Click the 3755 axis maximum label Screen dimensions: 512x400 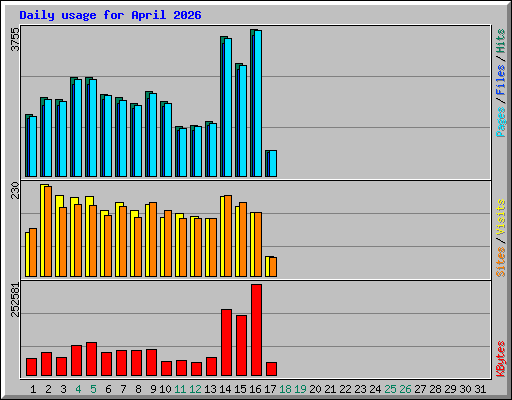15,39
